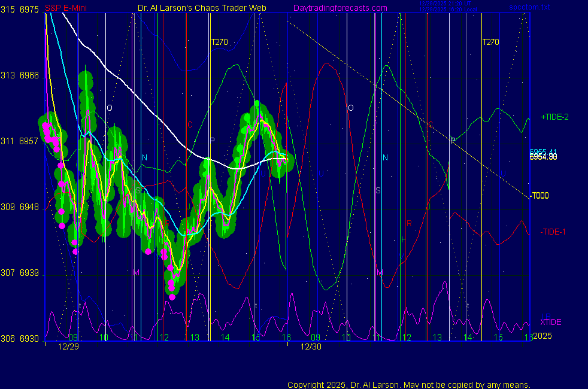The image size is (588, 389).
Task: Click the first T270 marker near the top
Action: click(220, 42)
